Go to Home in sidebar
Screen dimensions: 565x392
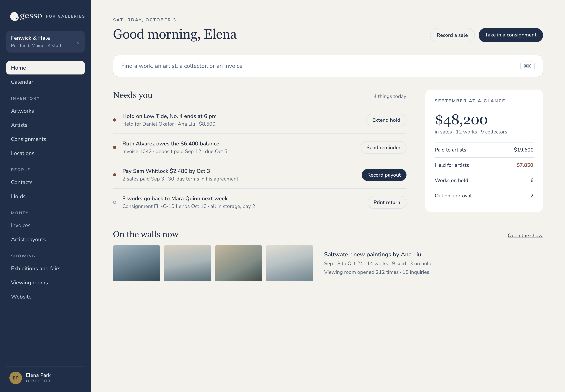(46, 68)
